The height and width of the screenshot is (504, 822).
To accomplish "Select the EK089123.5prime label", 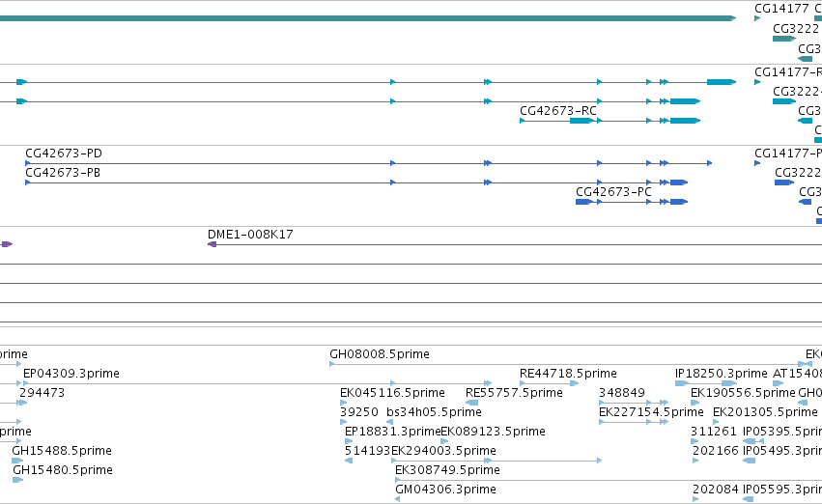I will [x=493, y=432].
